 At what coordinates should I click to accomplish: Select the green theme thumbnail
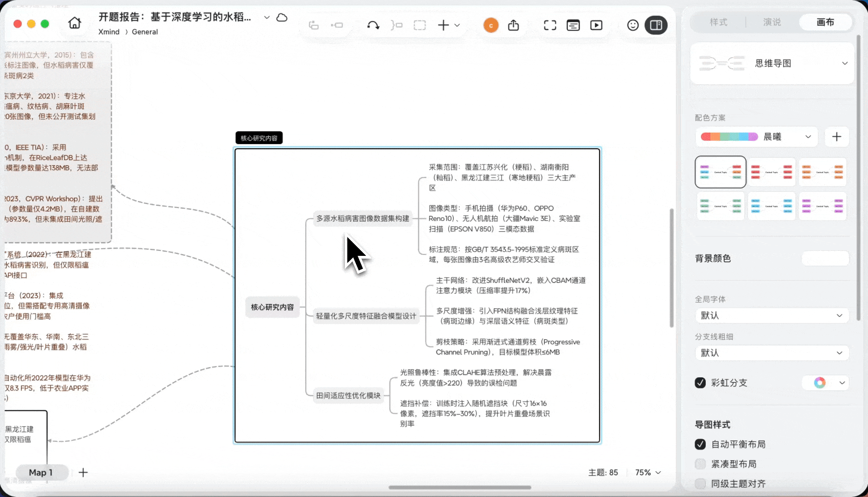pos(720,206)
